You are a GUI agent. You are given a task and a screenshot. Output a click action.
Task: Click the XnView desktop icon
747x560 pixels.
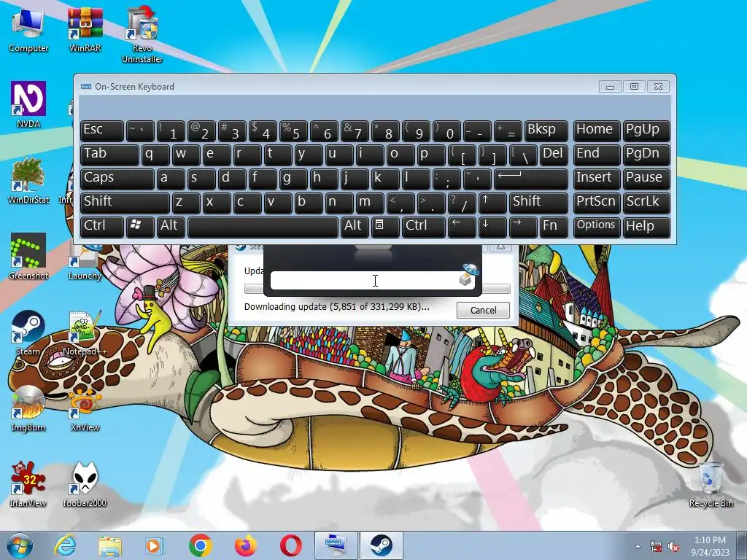(85, 408)
